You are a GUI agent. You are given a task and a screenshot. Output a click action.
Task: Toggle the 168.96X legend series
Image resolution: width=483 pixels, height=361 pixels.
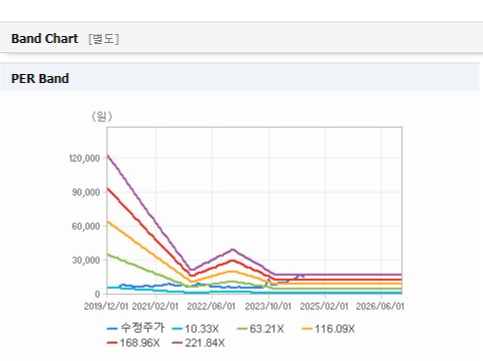pos(133,343)
